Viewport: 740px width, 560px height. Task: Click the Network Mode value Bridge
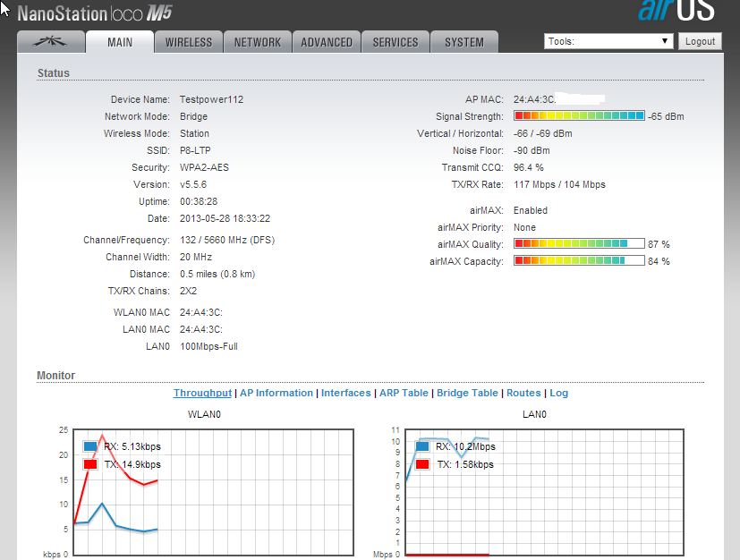point(193,116)
